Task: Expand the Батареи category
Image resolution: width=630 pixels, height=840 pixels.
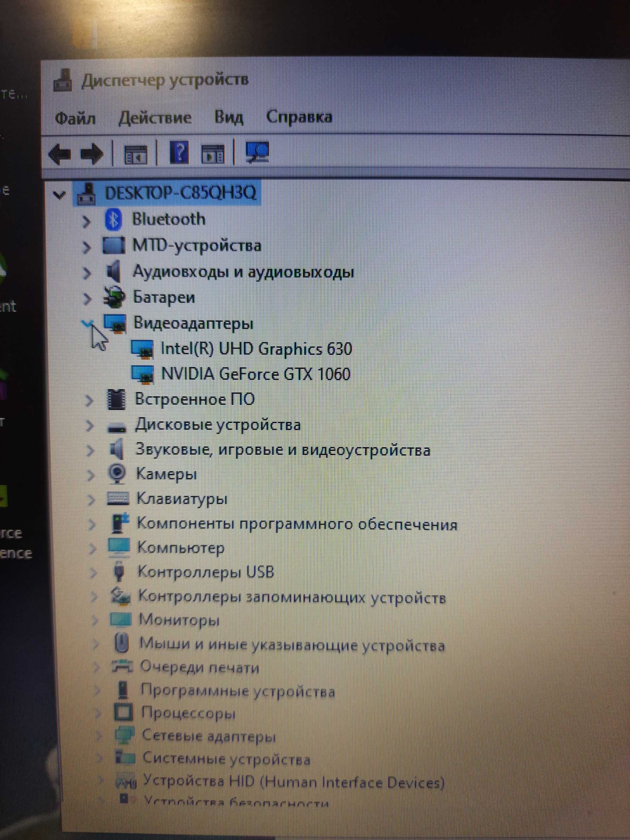Action: (x=88, y=299)
